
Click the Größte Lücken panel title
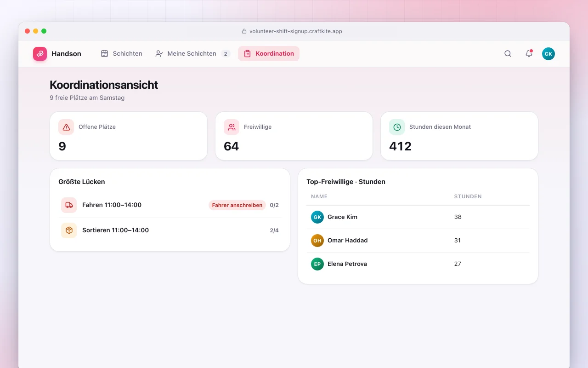click(82, 182)
